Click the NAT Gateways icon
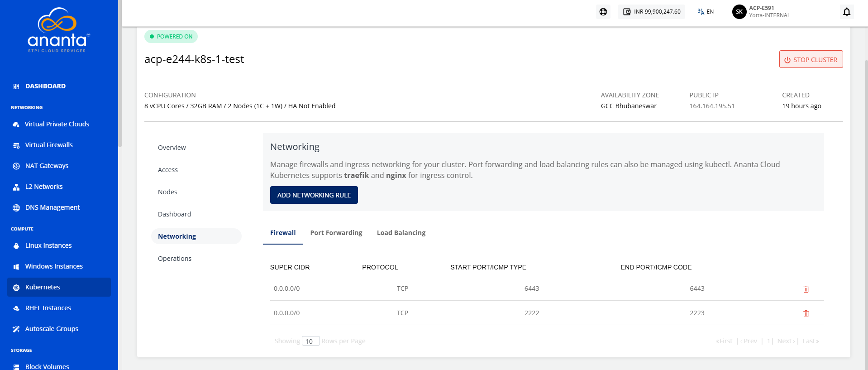The height and width of the screenshot is (370, 868). [x=16, y=166]
